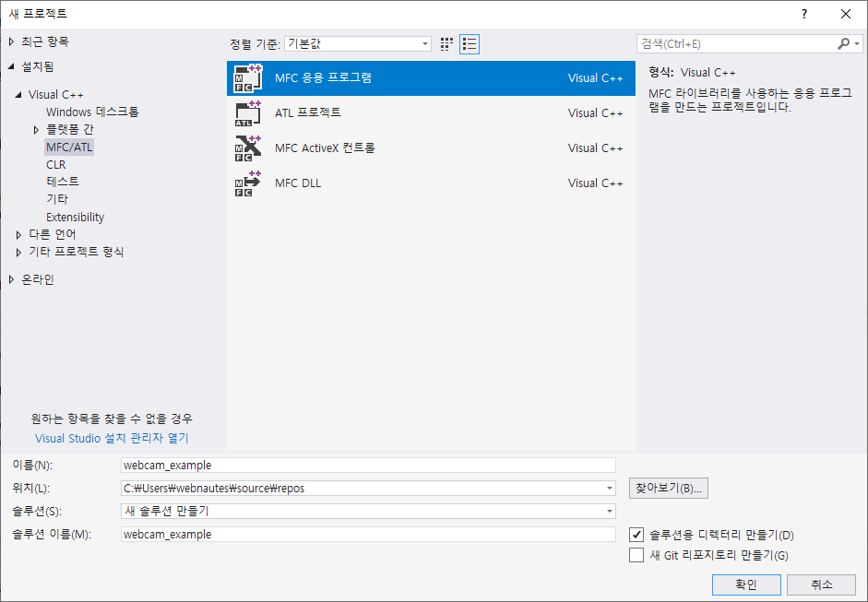Toggle 솔루션용 디렉터리 만들기 checkbox
The height and width of the screenshot is (602, 868).
636,535
